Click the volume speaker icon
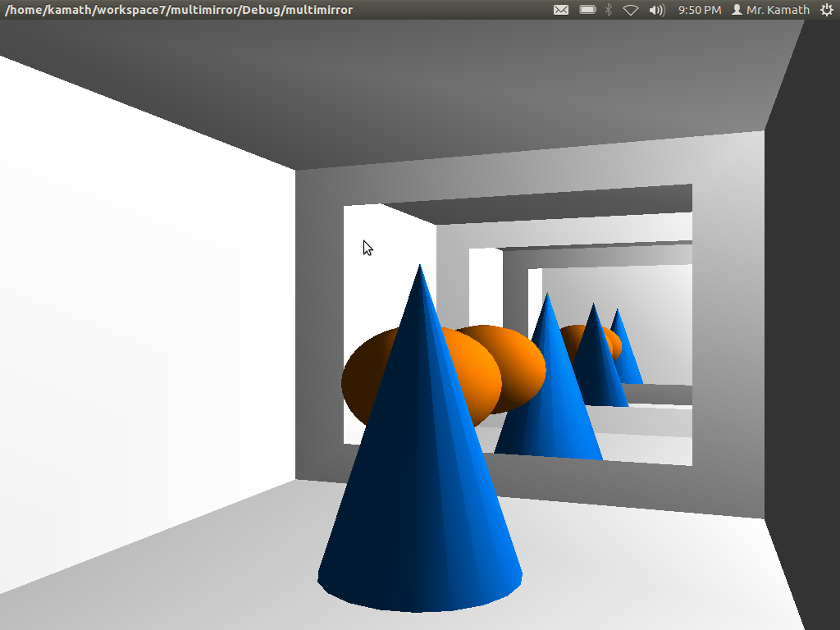 (657, 10)
